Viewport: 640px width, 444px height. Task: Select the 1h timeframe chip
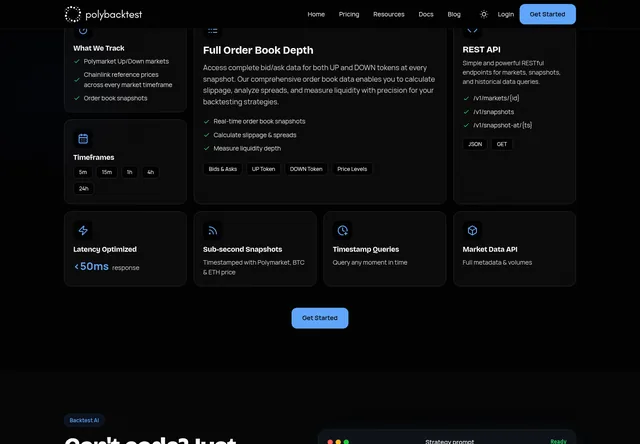pos(129,172)
